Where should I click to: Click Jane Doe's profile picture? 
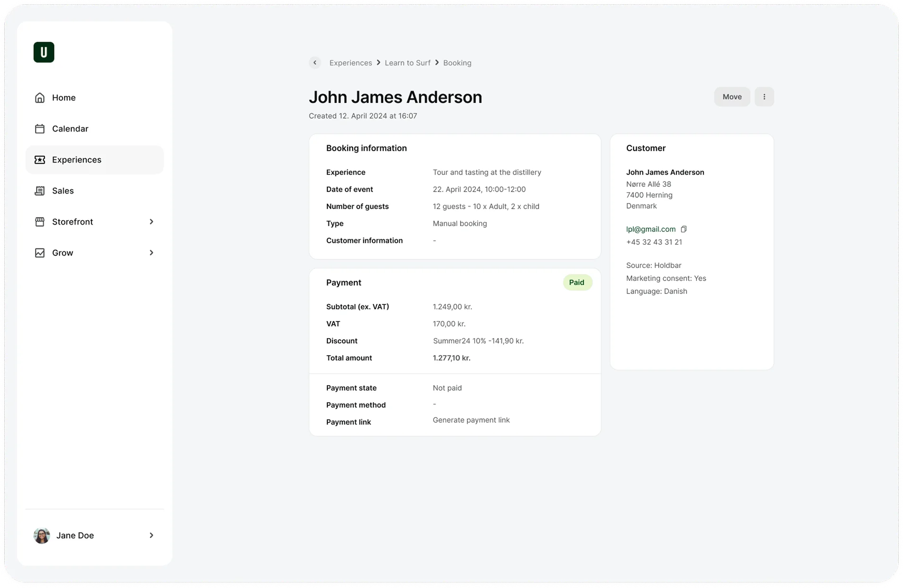click(x=42, y=535)
